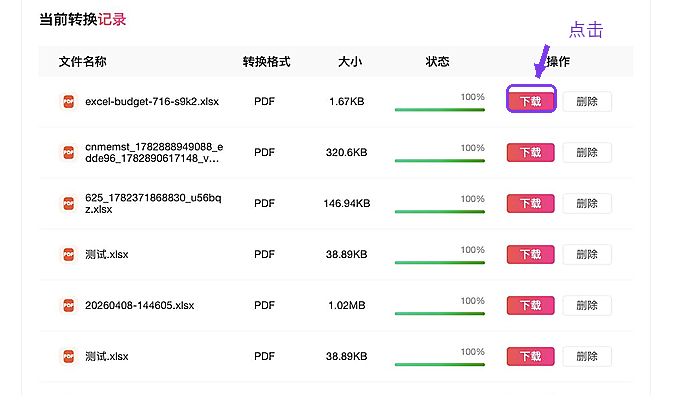This screenshot has height=395, width=700.
Task: Click PDF icon beside excel-budget-716-s9k2.xlsx
Action: (68, 101)
